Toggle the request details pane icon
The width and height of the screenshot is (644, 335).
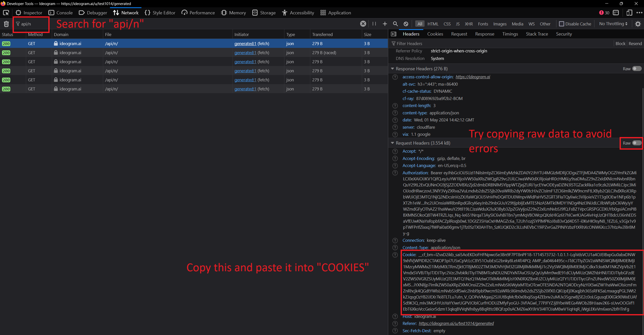tap(394, 34)
